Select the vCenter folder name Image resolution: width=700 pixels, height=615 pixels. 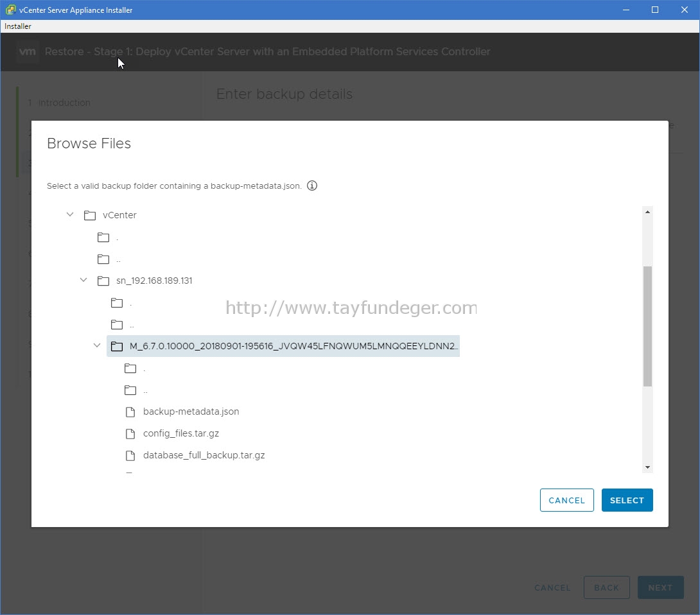point(119,215)
